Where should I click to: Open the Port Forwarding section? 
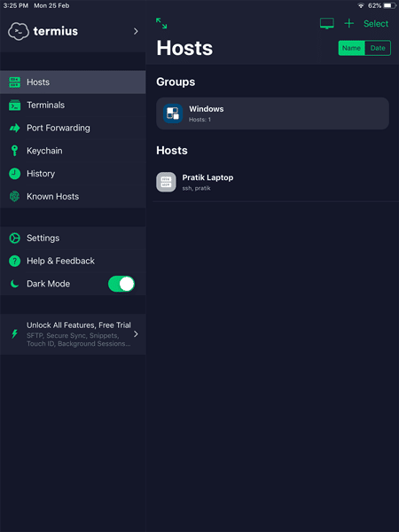click(73, 128)
